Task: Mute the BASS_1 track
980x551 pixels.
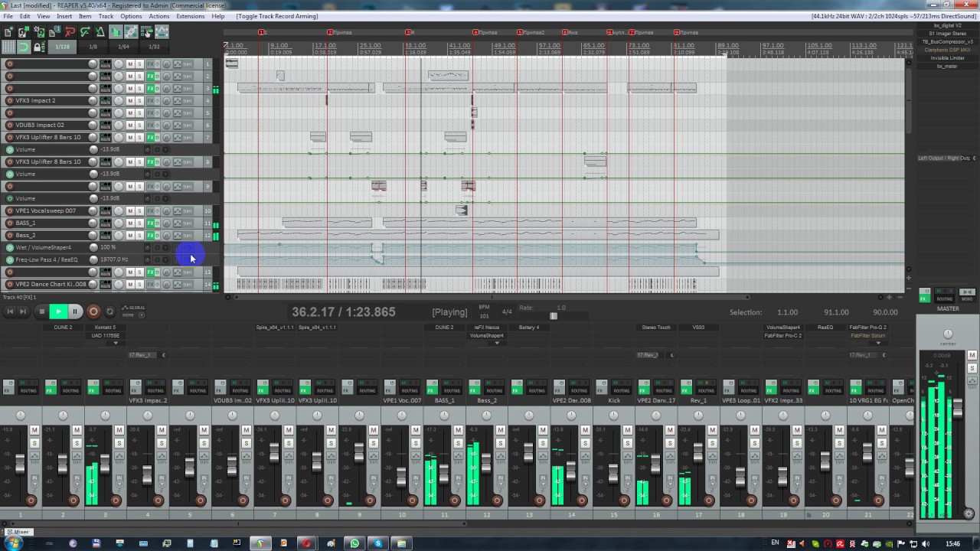Action: click(x=130, y=223)
